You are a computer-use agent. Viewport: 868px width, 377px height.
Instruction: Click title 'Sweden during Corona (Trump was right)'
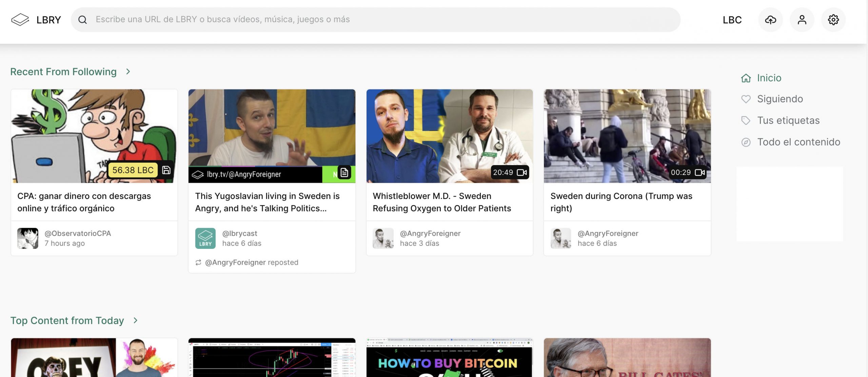click(621, 202)
